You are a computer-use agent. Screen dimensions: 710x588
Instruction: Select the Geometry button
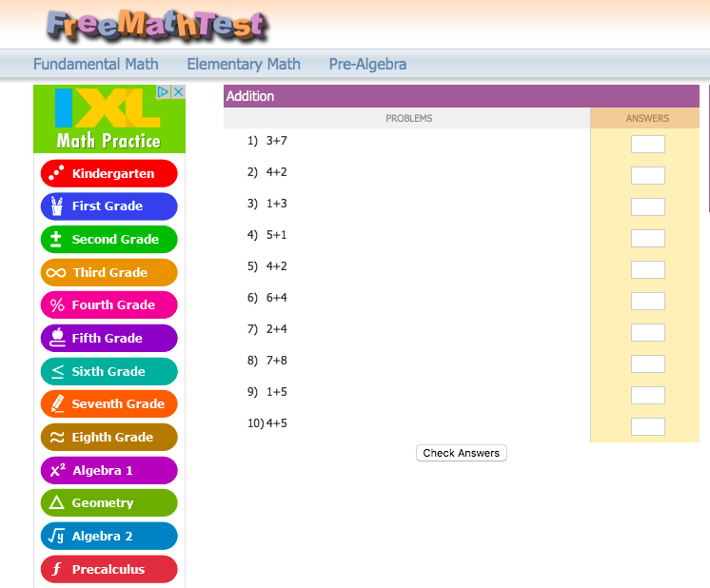(109, 503)
